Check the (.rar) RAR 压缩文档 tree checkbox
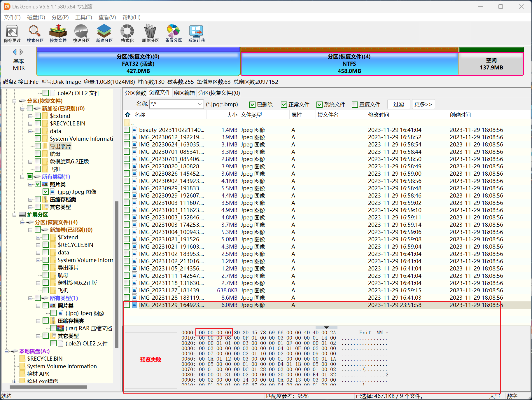 (53, 328)
